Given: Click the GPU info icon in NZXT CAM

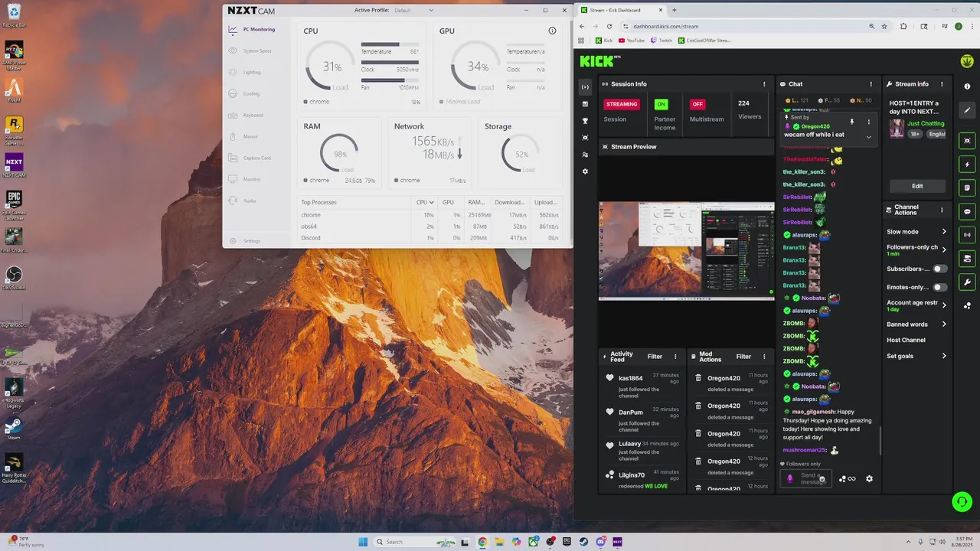Looking at the screenshot, I should [552, 31].
